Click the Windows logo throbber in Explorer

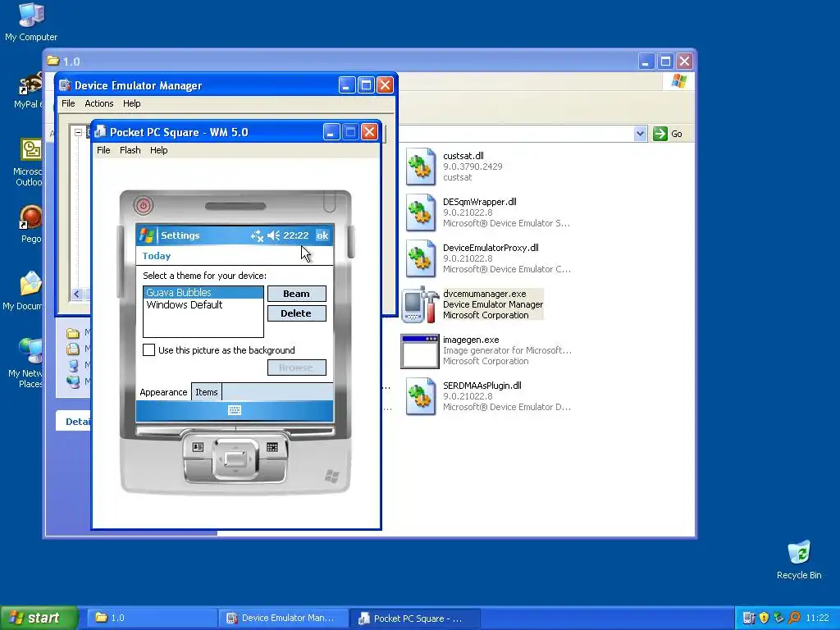(x=678, y=81)
